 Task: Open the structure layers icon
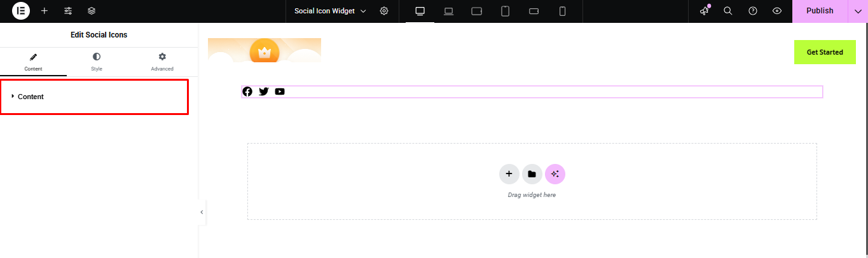tap(92, 11)
